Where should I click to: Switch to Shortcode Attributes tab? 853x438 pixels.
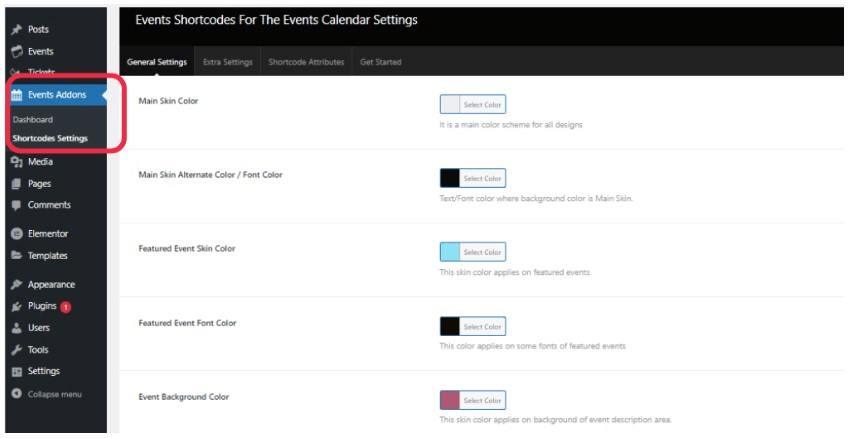click(306, 61)
